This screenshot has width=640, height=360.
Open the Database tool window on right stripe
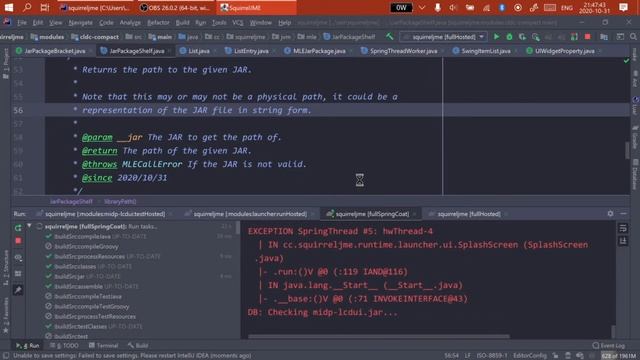click(635, 174)
